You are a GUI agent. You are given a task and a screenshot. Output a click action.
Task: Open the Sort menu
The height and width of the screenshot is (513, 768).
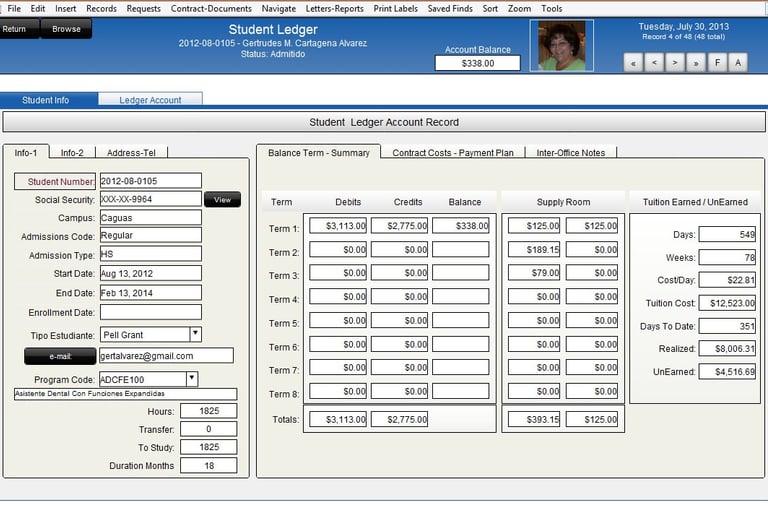click(490, 8)
